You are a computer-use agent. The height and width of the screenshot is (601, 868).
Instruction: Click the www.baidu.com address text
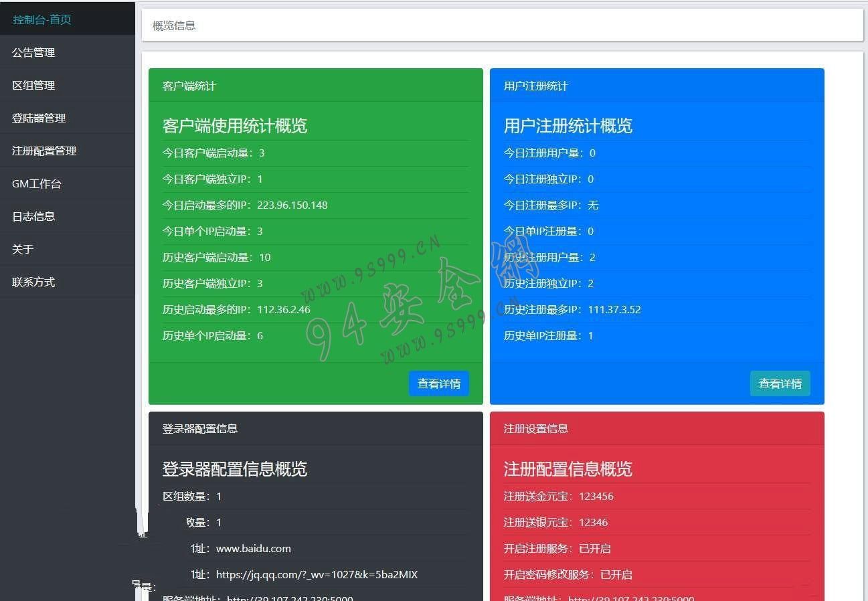(x=254, y=548)
